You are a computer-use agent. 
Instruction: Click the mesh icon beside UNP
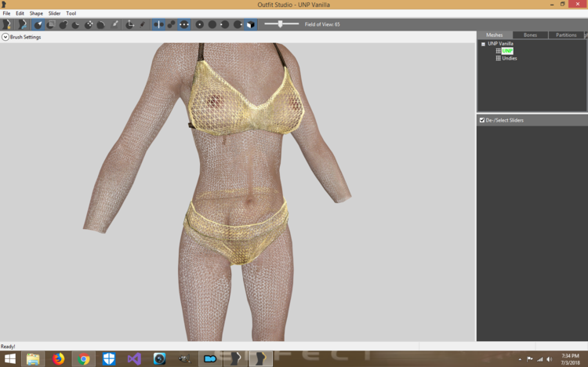pos(498,51)
